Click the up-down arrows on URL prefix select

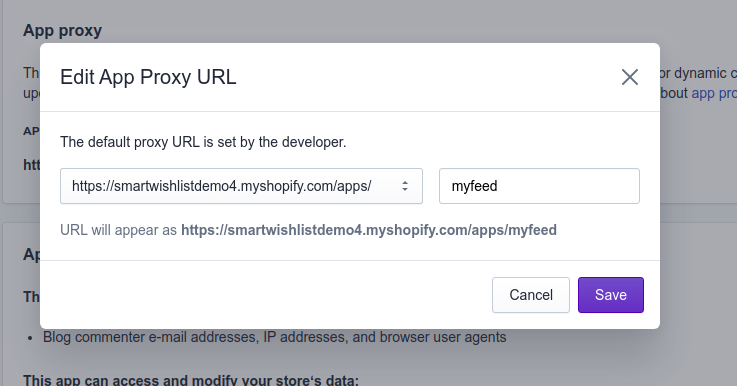coord(405,186)
